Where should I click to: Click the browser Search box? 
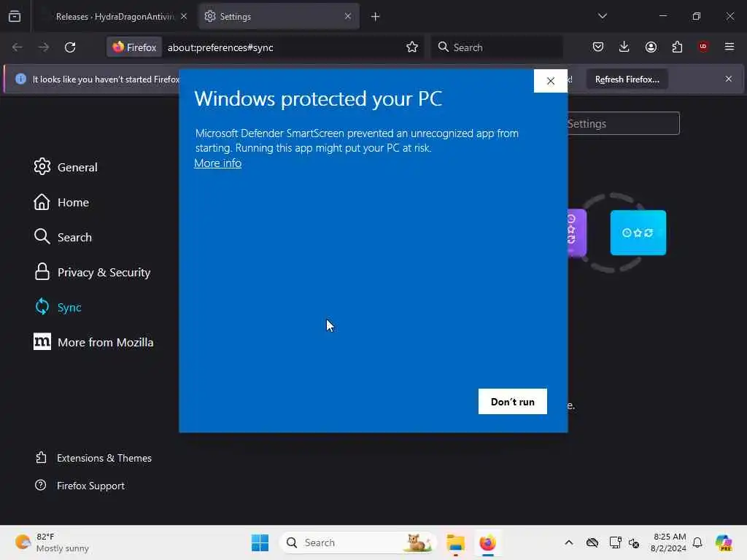[x=497, y=47]
